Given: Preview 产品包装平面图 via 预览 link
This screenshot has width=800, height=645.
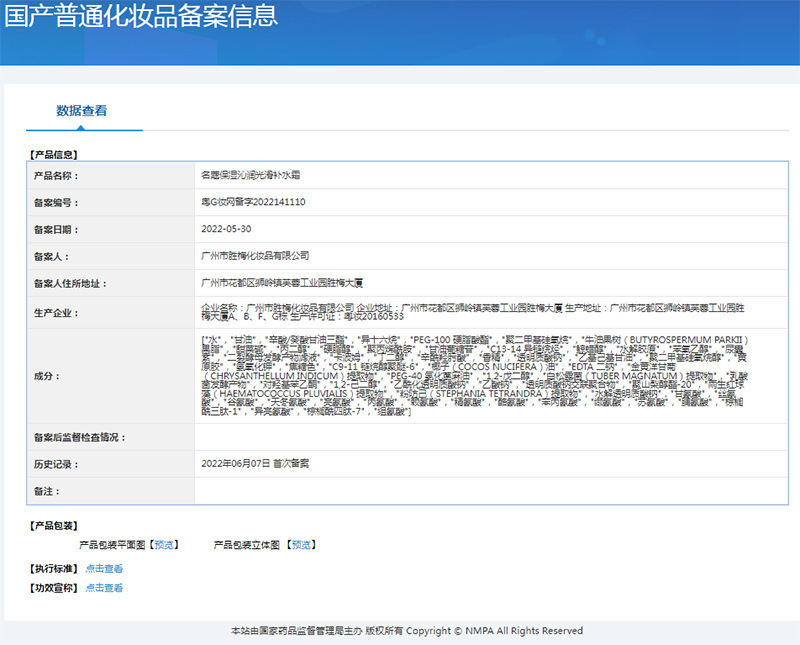Looking at the screenshot, I should [x=164, y=545].
